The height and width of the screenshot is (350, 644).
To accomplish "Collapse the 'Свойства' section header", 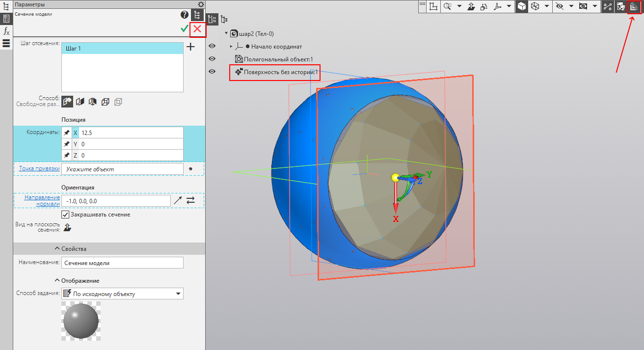I will [74, 249].
